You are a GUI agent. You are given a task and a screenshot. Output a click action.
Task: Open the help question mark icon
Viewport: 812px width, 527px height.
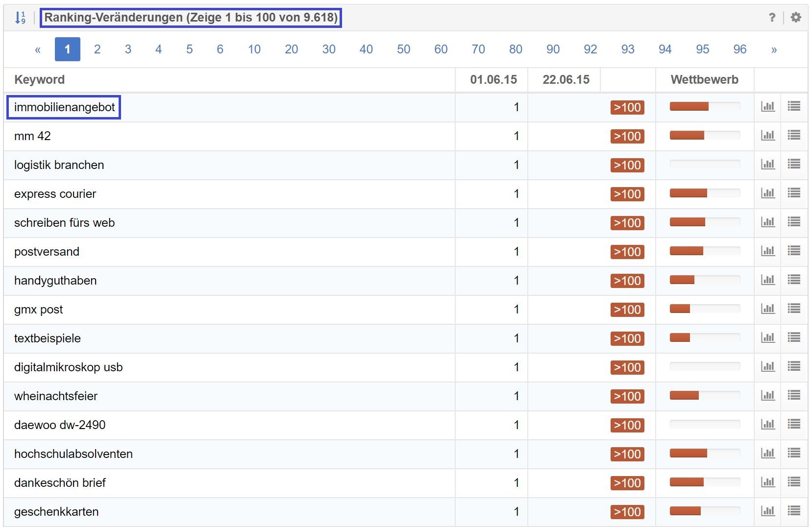tap(772, 18)
